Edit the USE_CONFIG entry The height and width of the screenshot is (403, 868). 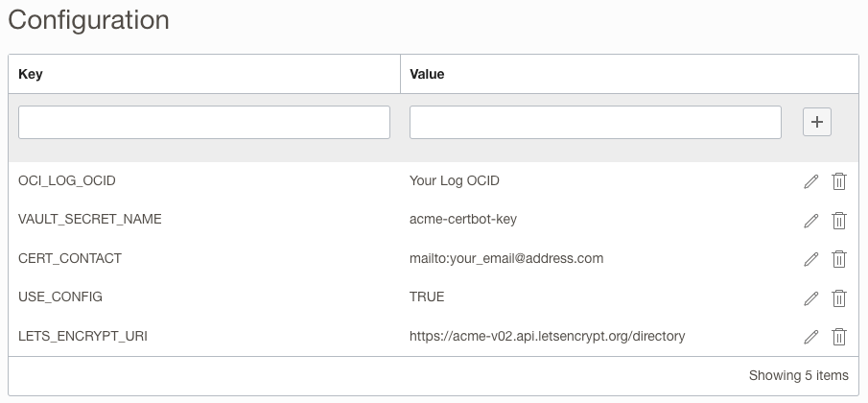point(811,297)
